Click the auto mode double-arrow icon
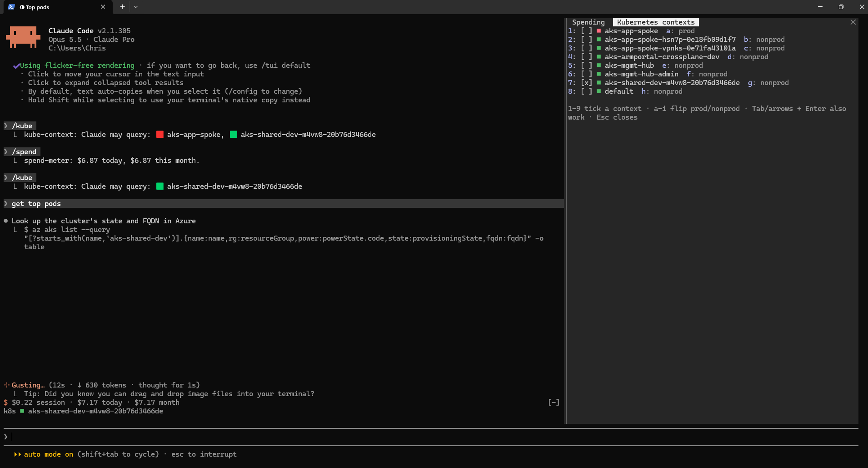This screenshot has width=868, height=468. (17, 454)
